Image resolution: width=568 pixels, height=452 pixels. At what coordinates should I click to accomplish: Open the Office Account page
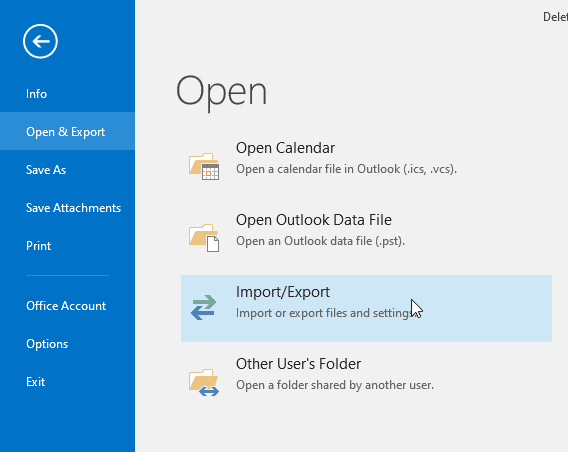pyautogui.click(x=67, y=306)
